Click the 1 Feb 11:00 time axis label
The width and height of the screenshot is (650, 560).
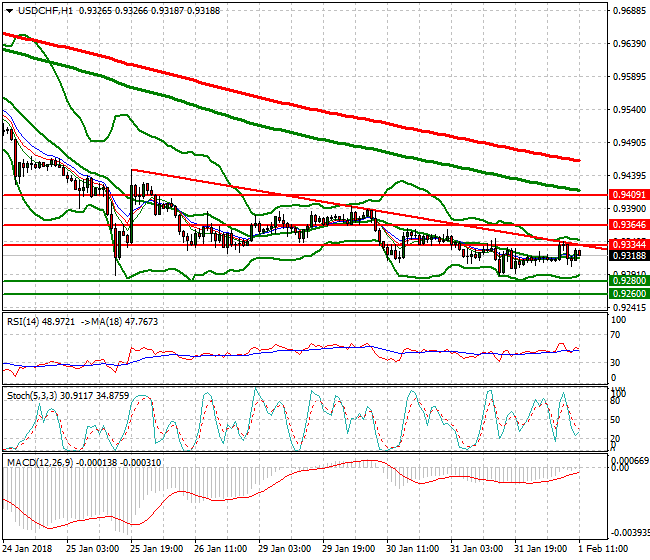coord(603,549)
